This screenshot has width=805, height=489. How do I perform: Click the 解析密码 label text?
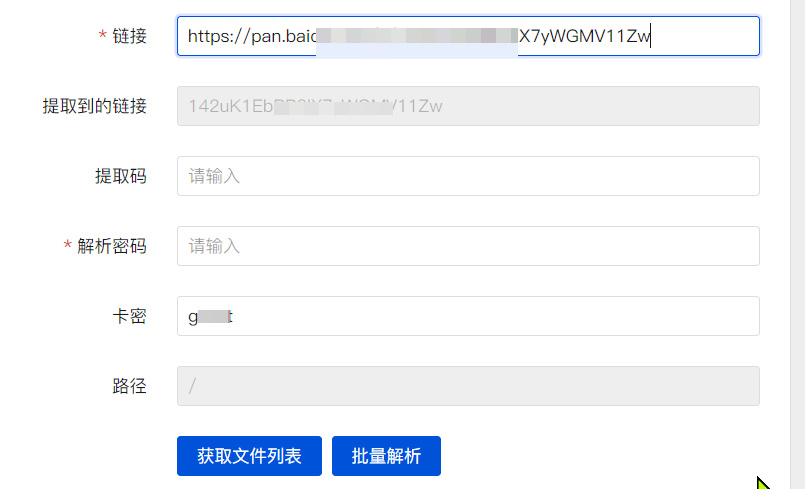pyautogui.click(x=112, y=246)
